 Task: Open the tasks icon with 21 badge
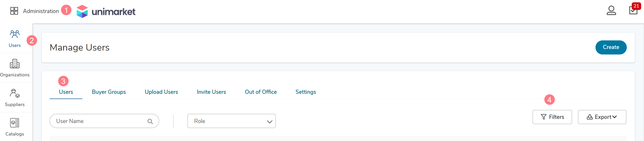pos(634,9)
